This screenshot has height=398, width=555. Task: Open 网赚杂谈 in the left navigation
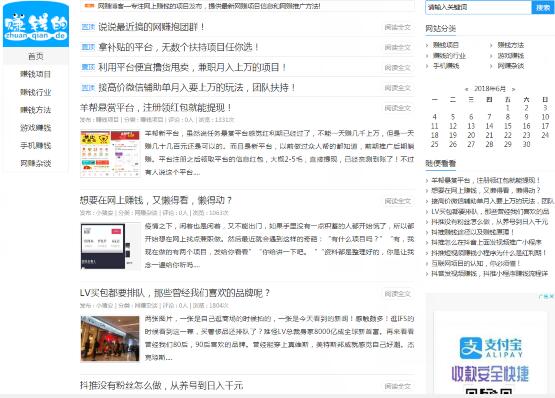pos(36,163)
